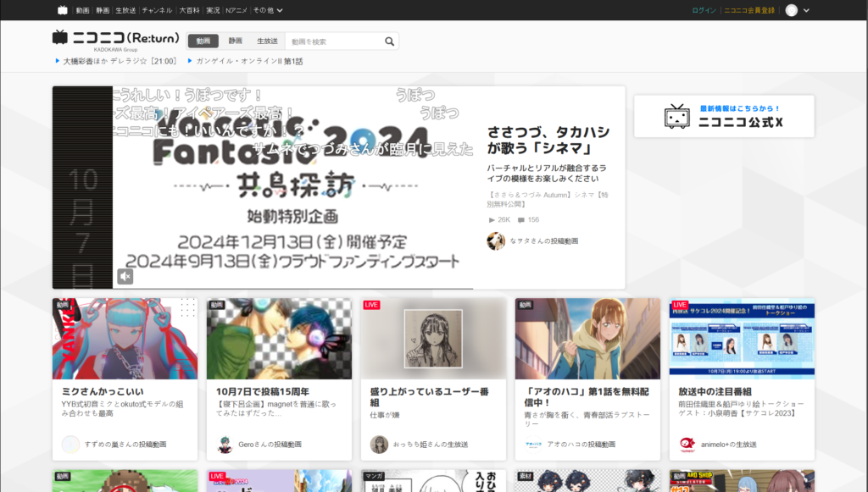Viewport: 868px width, 492px height.
Task: Select the 動画 search tab
Action: 203,41
